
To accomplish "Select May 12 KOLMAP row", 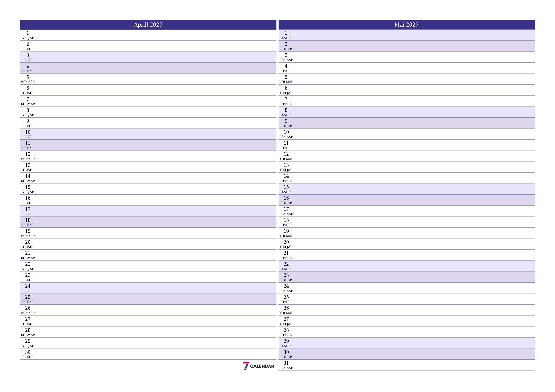I will click(407, 156).
